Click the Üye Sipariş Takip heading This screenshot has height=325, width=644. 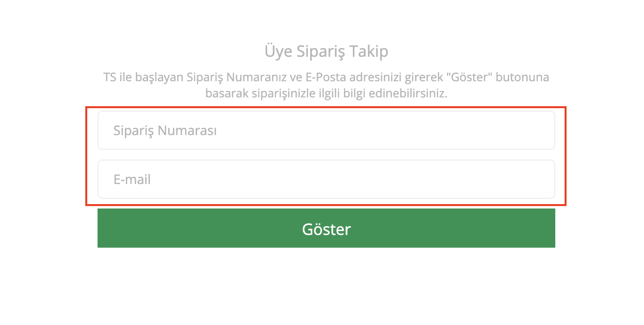coord(326,51)
